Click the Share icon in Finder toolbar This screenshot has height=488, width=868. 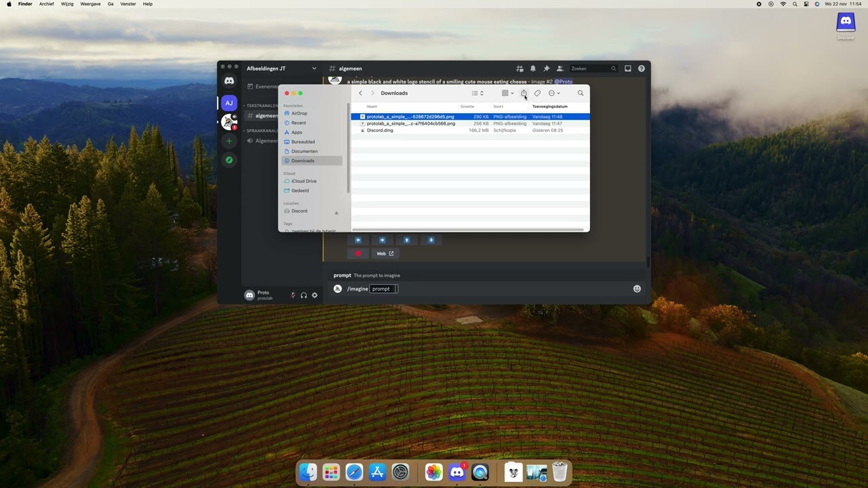coord(524,94)
